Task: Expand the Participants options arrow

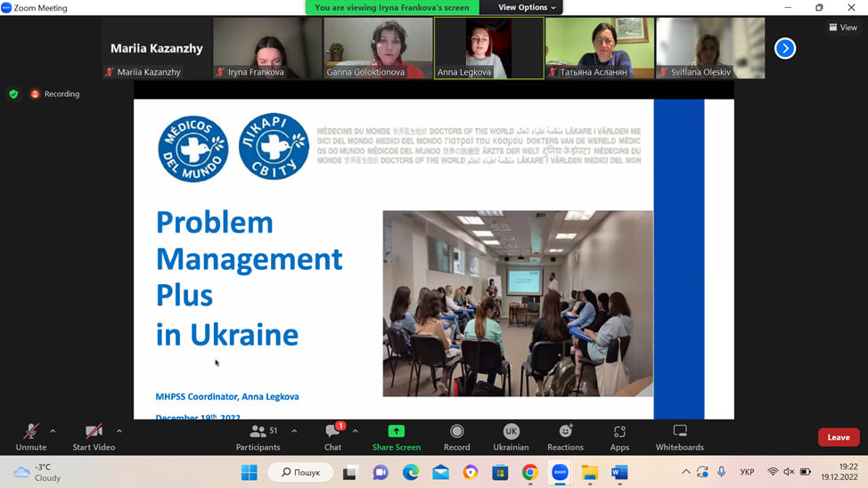Action: coord(294,431)
